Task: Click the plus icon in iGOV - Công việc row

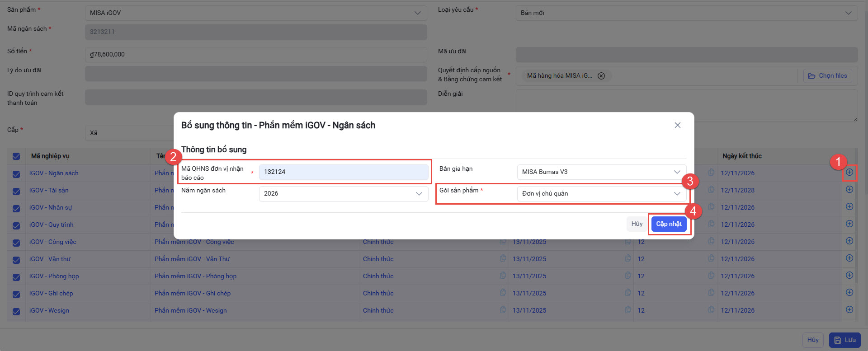Action: click(849, 241)
